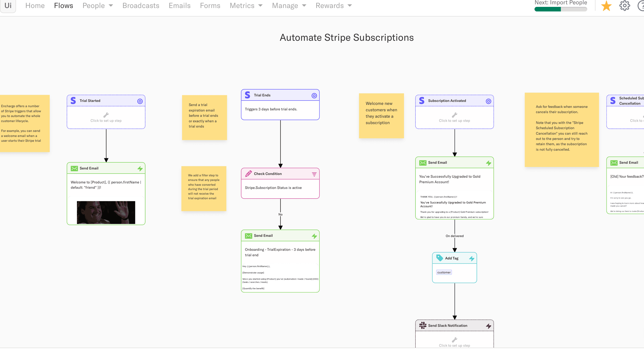Screen dimensions: 644x349
Task: Click envelope icon on Onboarding TrialExpiration email
Action: [248, 236]
